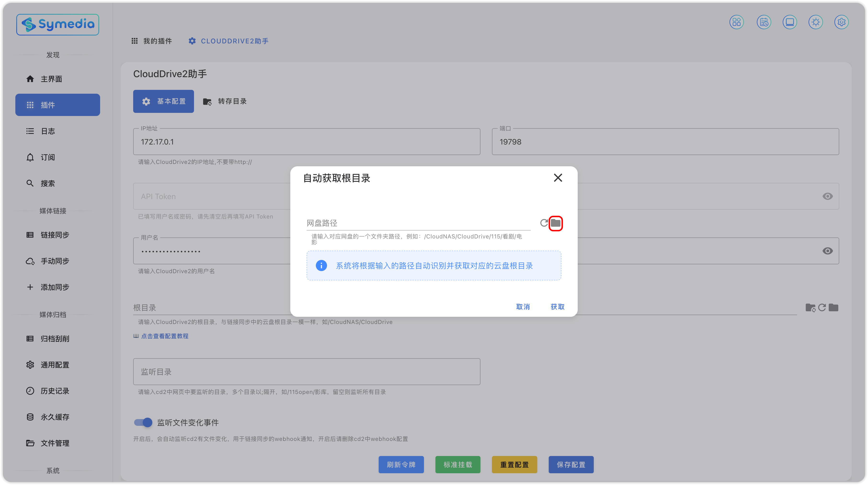Image resolution: width=868 pixels, height=485 pixels.
Task: Switch to 转存目录 tab
Action: [x=225, y=101]
